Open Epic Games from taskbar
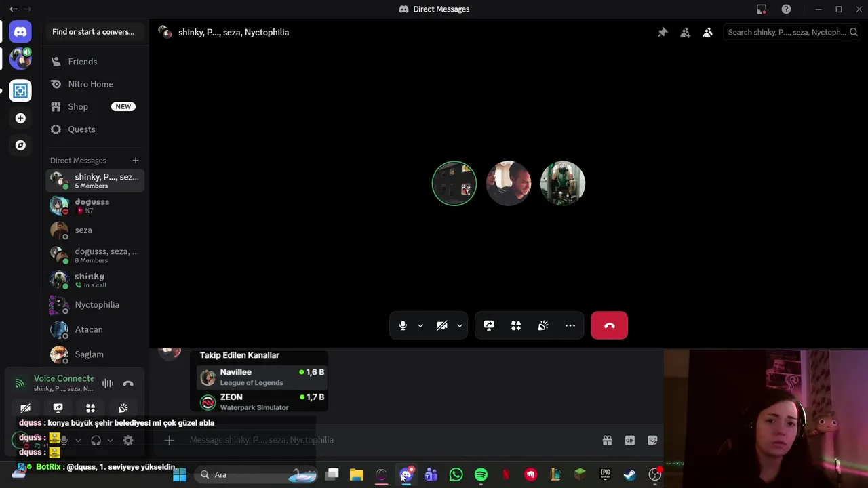The height and width of the screenshot is (488, 868). point(605,475)
